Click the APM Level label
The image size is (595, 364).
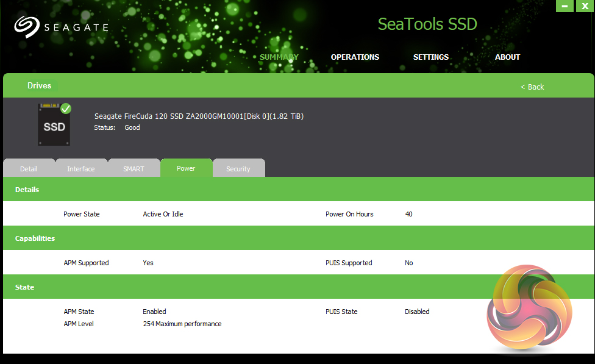click(x=79, y=324)
